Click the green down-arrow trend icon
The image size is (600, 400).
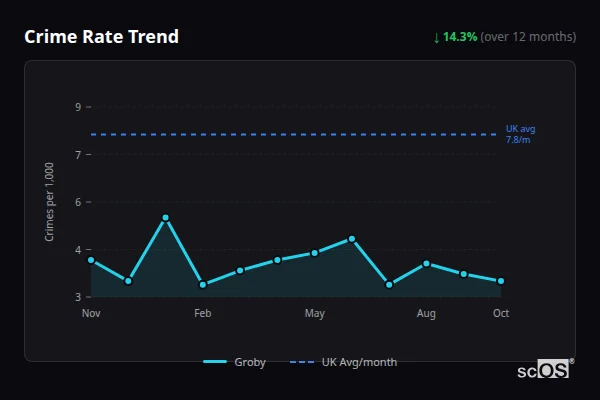(x=437, y=38)
